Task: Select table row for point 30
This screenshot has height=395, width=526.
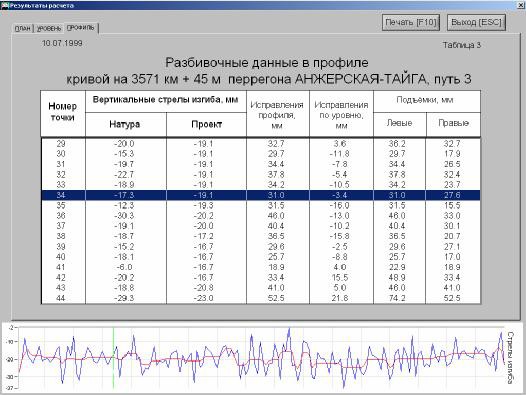Action: (261, 154)
